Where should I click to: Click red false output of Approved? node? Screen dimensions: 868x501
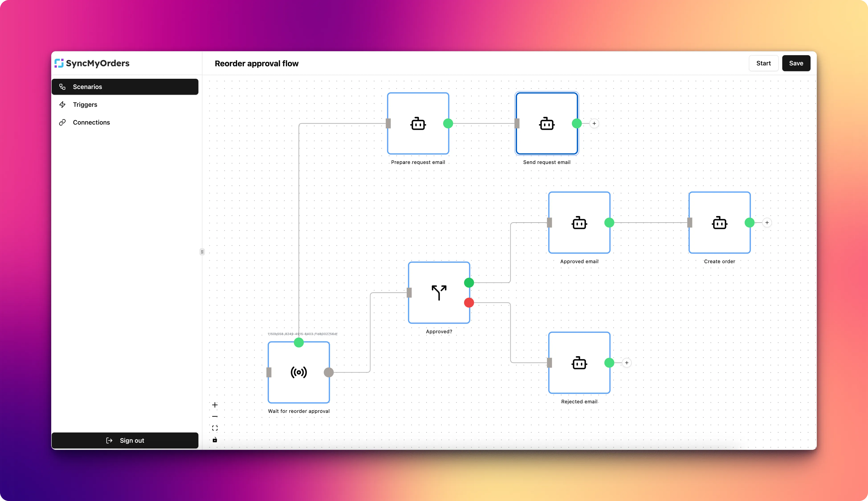pos(469,303)
